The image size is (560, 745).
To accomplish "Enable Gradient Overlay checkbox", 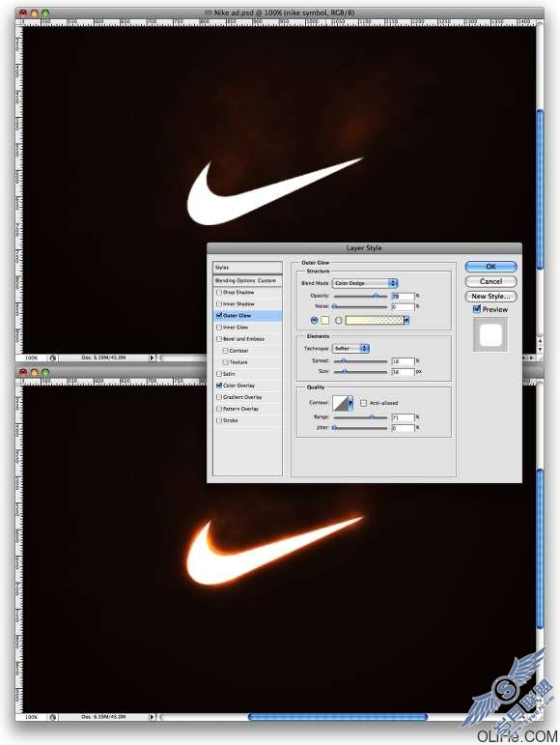I will pos(219,397).
